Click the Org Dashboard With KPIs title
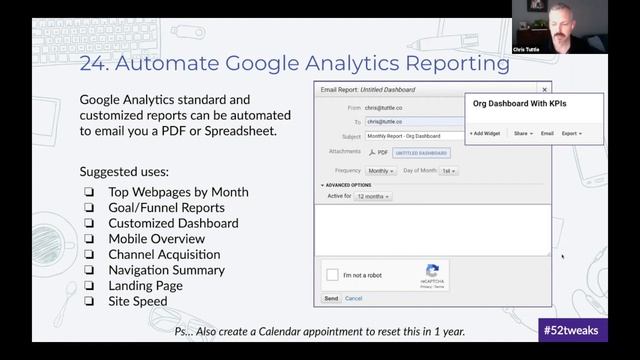This screenshot has height=360, width=640. pos(519,104)
